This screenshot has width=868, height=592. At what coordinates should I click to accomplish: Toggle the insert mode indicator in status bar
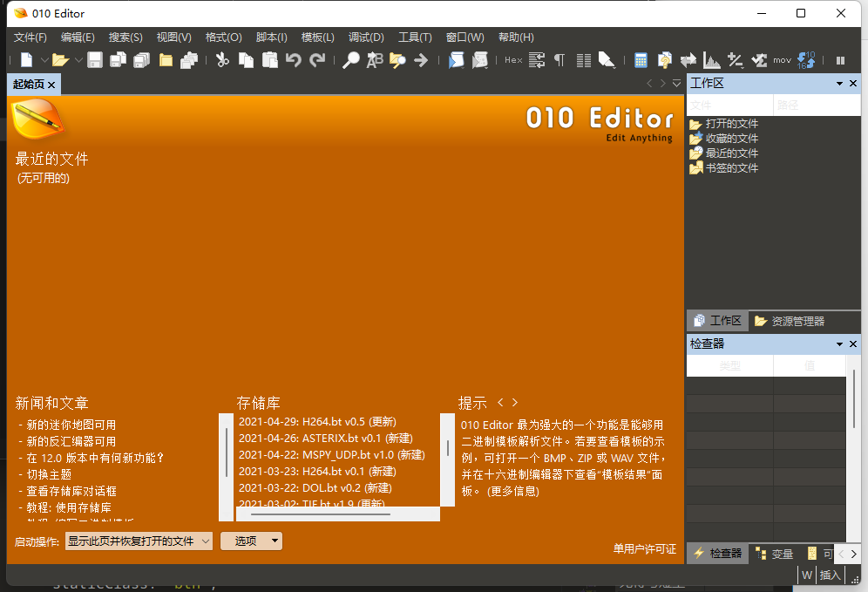(830, 575)
